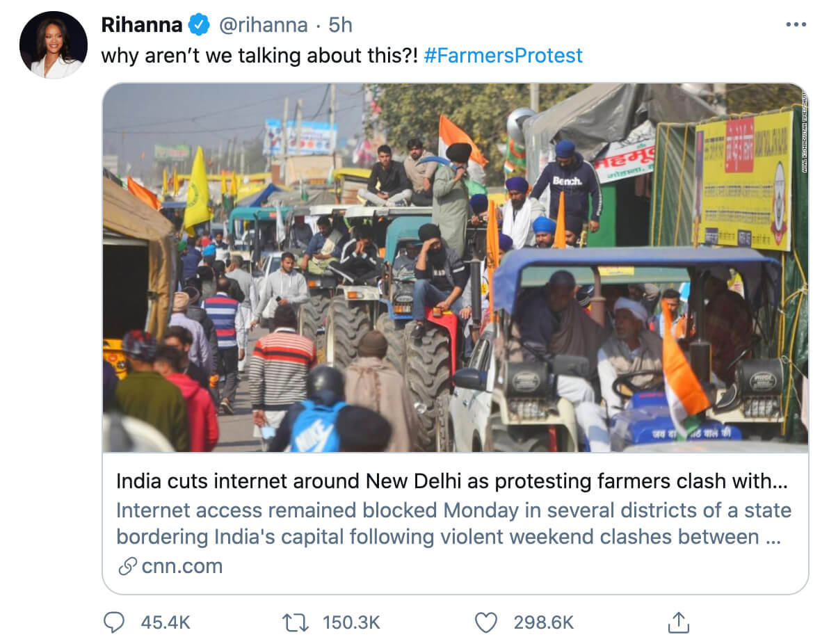The image size is (829, 644).
Task: Open the farmers protest article image
Action: (455, 268)
